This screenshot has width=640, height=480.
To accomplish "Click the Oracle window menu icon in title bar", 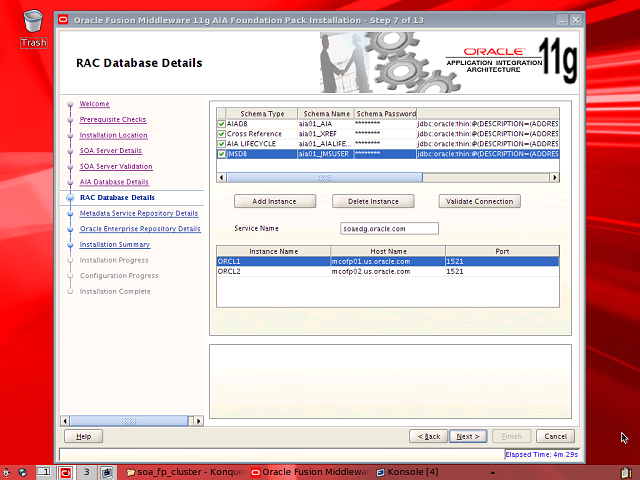I will [64, 18].
